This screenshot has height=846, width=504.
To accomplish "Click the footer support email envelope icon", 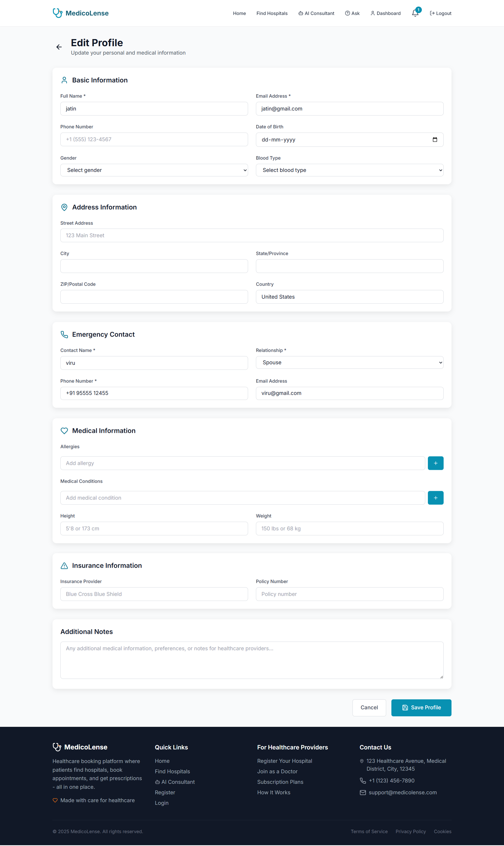I will tap(363, 792).
